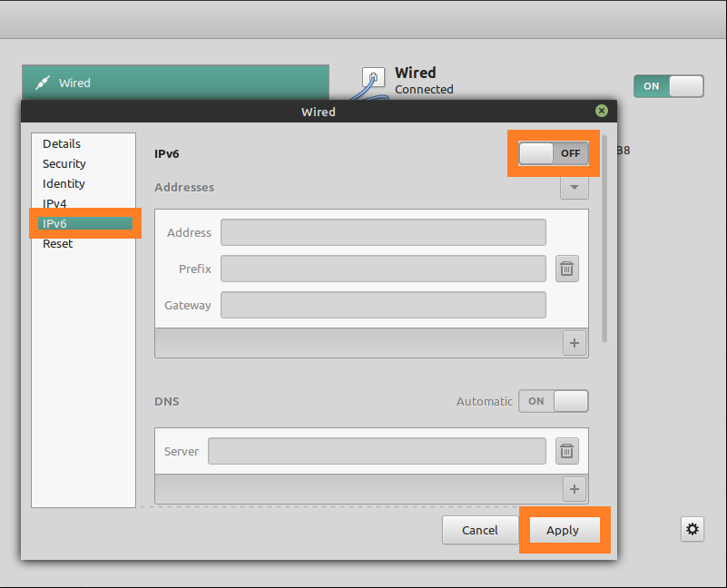This screenshot has height=588, width=727.
Task: Remove the DNS server entry via trash icon
Action: coord(566,451)
